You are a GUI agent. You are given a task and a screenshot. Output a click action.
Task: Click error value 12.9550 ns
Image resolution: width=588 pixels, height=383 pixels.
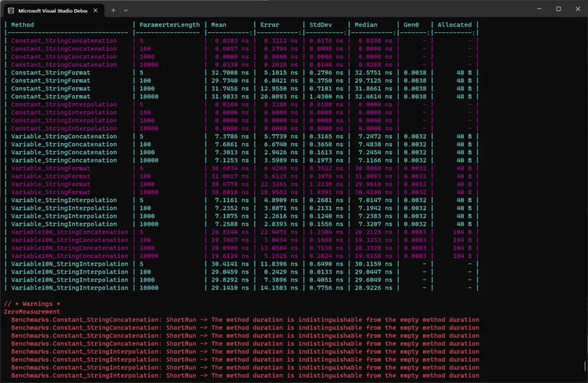click(x=279, y=89)
